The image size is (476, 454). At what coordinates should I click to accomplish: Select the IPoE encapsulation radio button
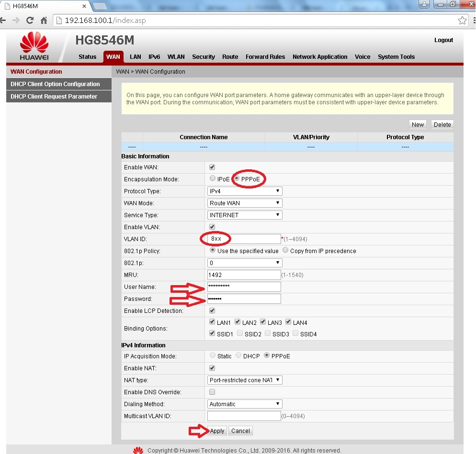(x=213, y=179)
